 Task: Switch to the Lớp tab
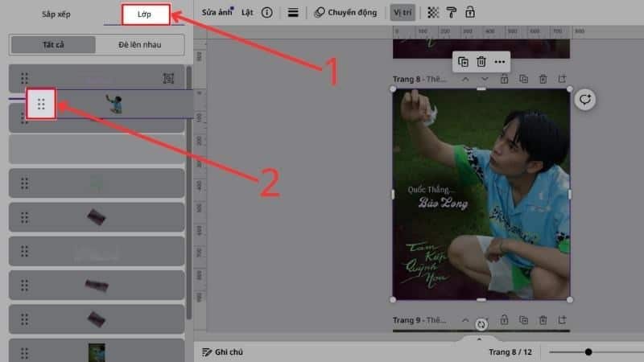point(146,15)
